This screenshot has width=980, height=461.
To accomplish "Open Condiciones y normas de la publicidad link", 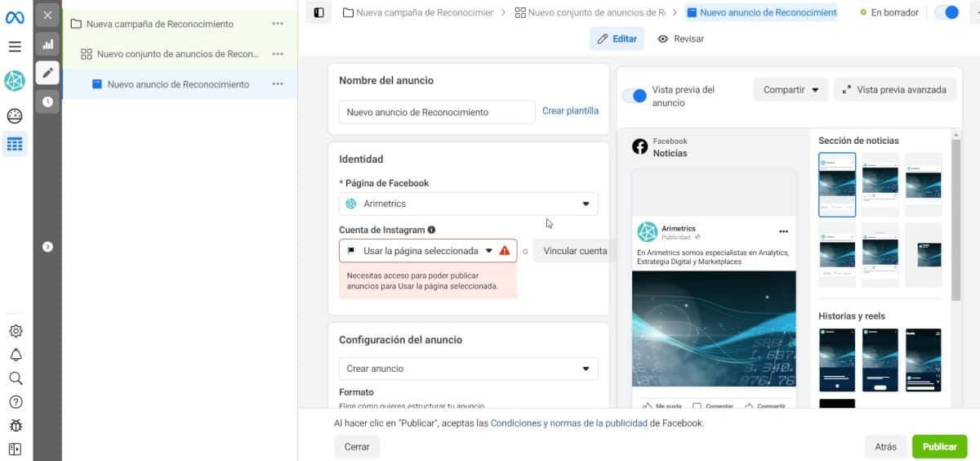I will click(569, 423).
